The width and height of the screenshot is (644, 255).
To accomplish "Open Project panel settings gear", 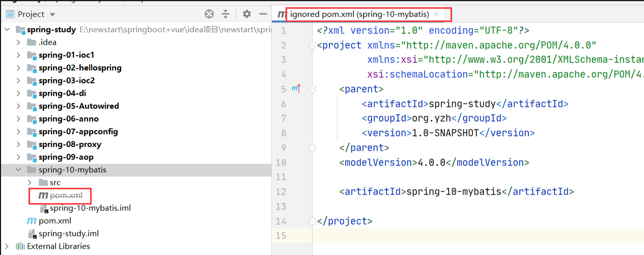I will [x=247, y=14].
